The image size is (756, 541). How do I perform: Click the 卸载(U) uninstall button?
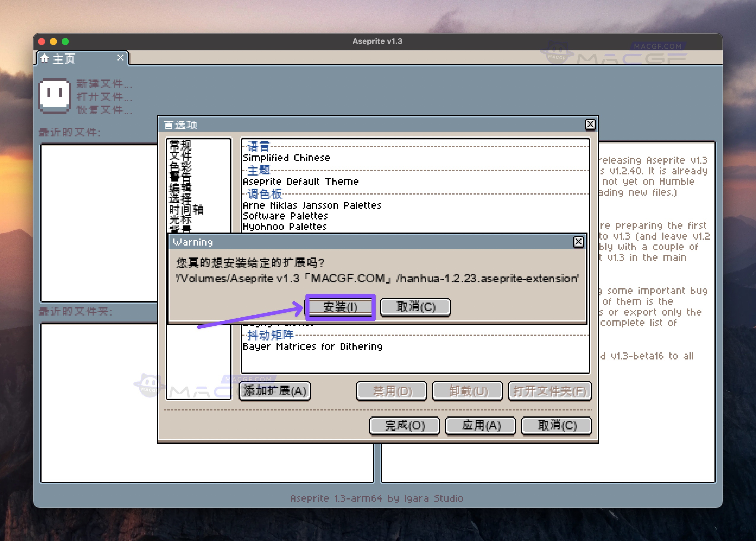[x=468, y=392]
